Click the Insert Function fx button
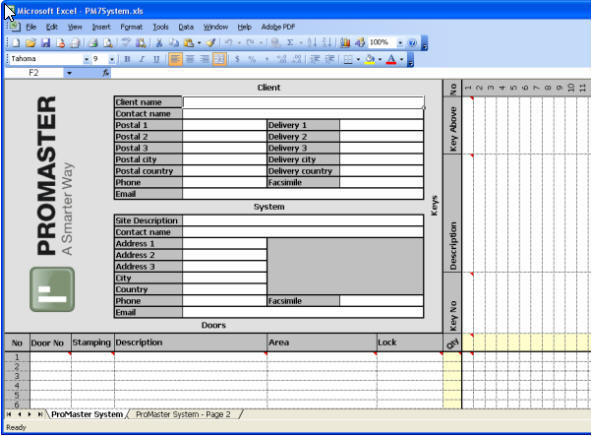Viewport: 592px width, 436px height. [106, 73]
